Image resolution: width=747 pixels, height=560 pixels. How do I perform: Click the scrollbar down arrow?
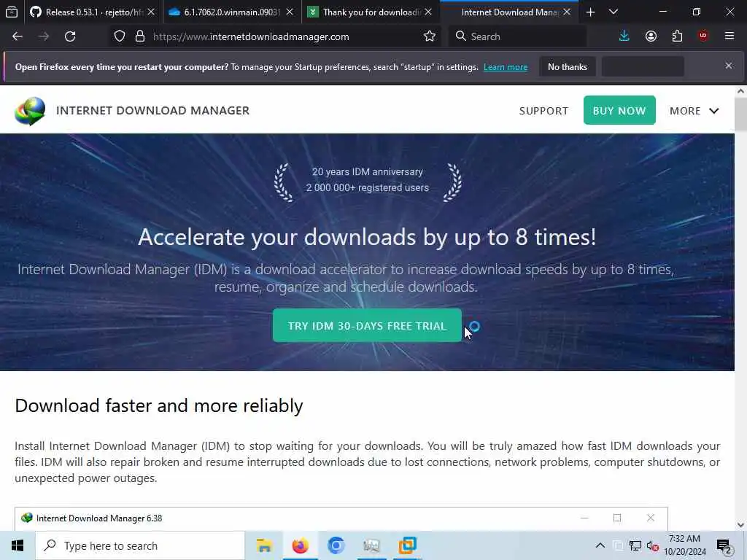coord(741,525)
